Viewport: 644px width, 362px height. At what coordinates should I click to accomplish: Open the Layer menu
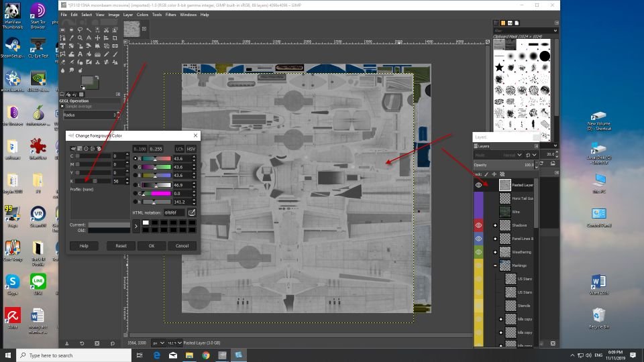pos(127,15)
